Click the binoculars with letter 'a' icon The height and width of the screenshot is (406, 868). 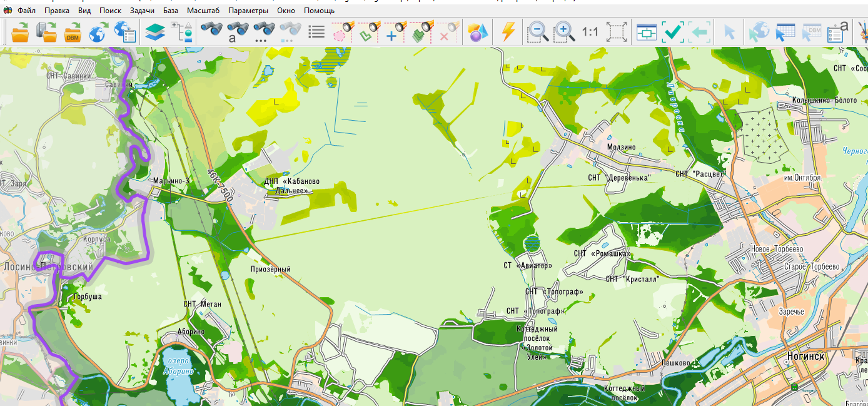(x=237, y=32)
